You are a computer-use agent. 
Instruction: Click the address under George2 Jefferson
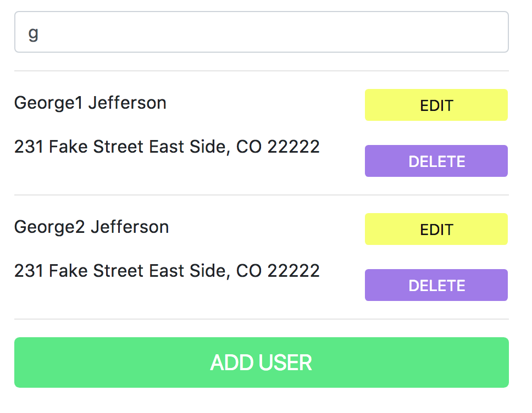(x=167, y=271)
